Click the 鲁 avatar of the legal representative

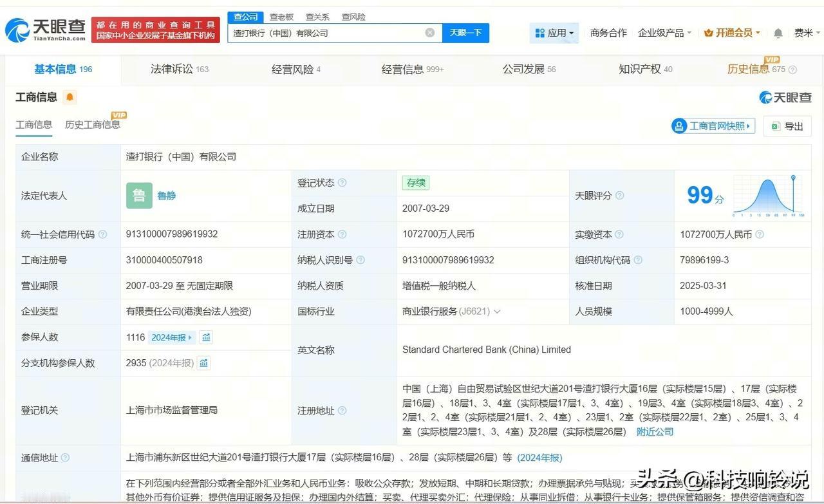pos(139,196)
